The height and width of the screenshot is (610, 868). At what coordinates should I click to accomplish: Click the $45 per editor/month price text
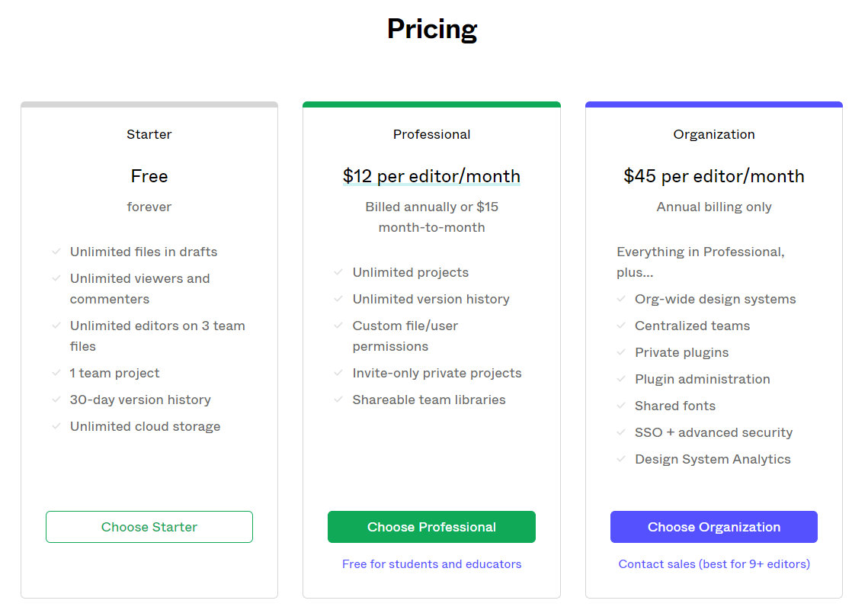pyautogui.click(x=714, y=176)
